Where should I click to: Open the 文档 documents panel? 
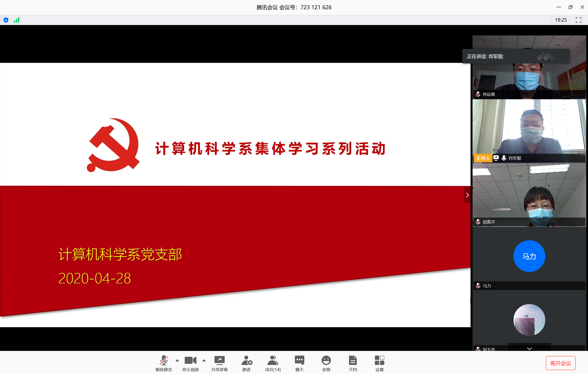[353, 363]
